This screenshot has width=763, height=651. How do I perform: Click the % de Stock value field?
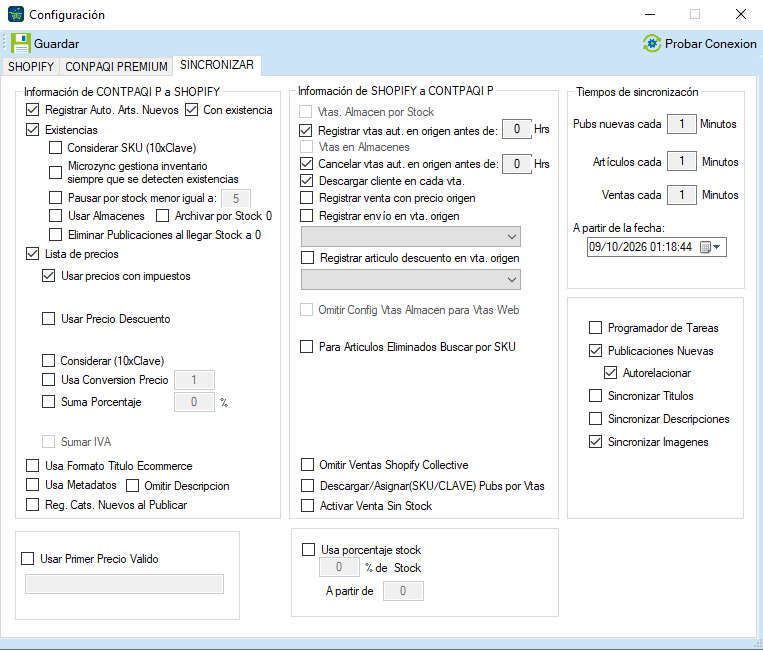click(339, 567)
